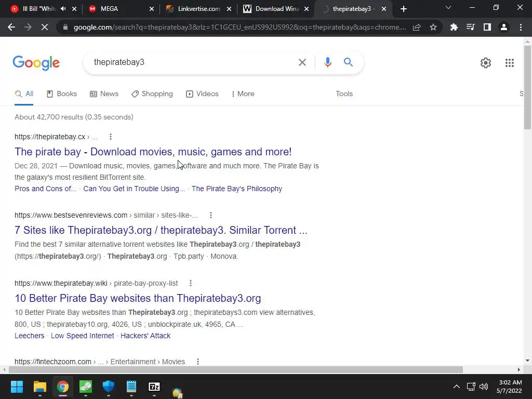This screenshot has height=399, width=532.
Task: Open the Tools search options
Action: point(344,94)
